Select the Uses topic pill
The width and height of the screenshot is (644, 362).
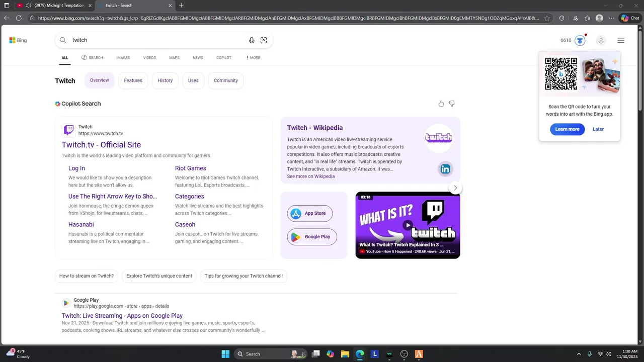(193, 80)
